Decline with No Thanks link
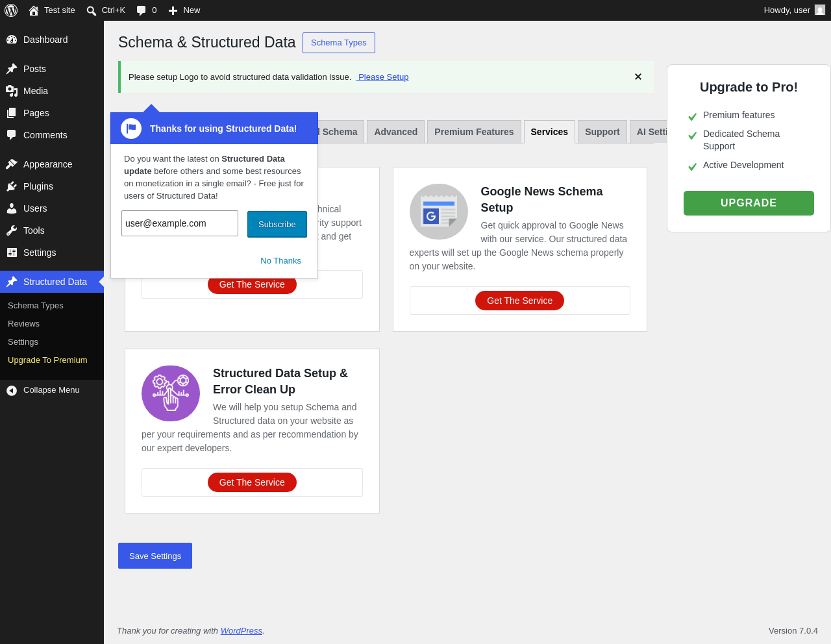Viewport: 831px width, 644px height. [x=280, y=260]
